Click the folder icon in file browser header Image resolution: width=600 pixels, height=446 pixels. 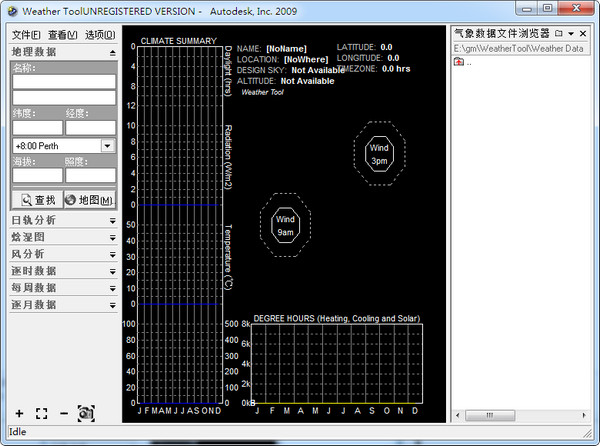coord(558,33)
